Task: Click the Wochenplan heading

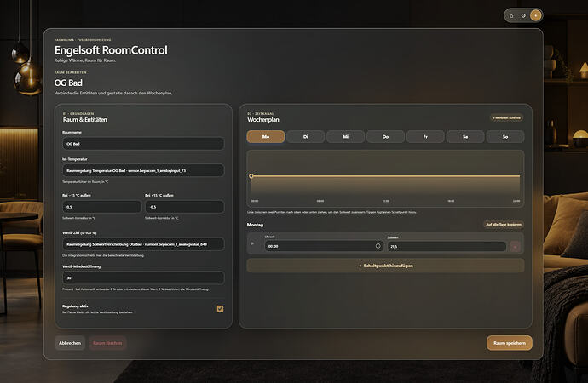Action: tap(263, 120)
